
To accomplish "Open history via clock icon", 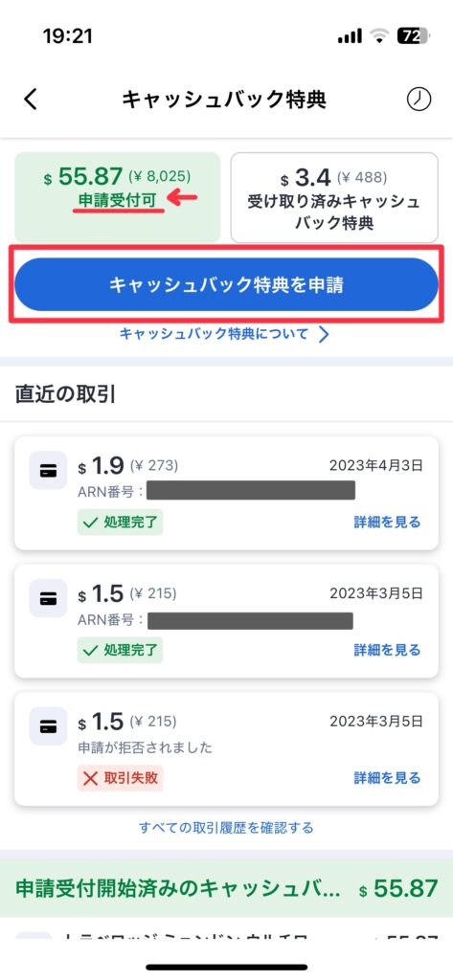I will [x=419, y=99].
